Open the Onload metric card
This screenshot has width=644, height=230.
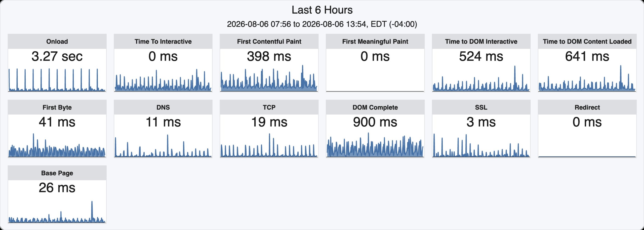(57, 63)
